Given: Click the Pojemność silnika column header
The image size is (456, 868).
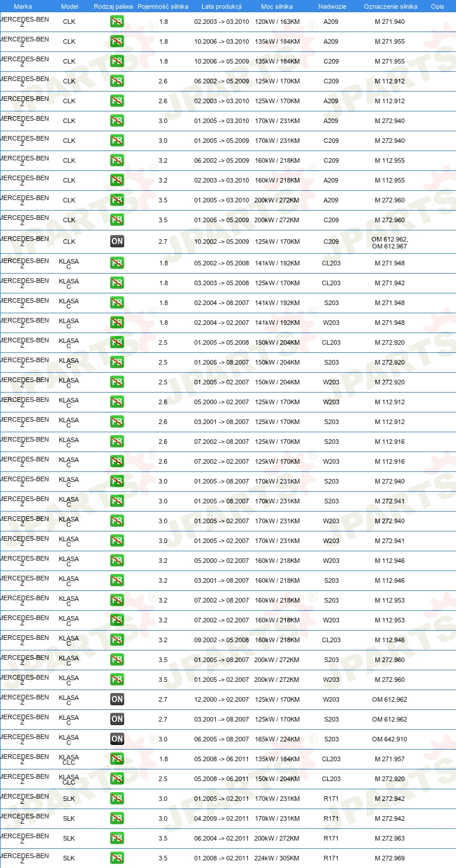Looking at the screenshot, I should pos(163,6).
